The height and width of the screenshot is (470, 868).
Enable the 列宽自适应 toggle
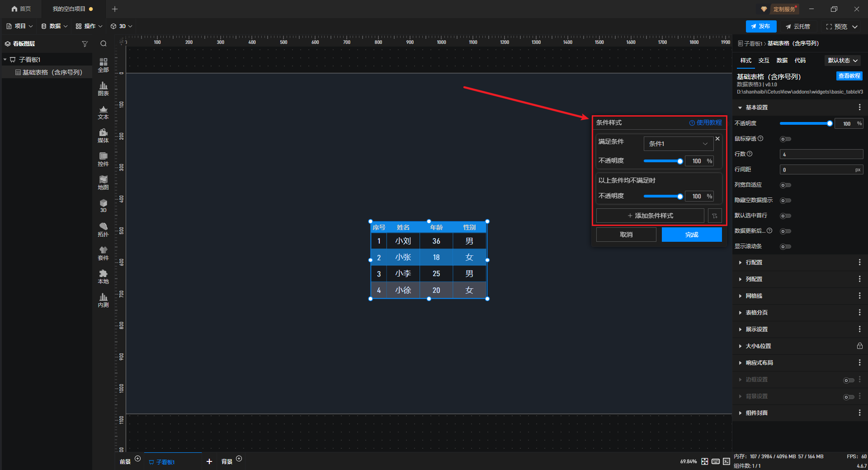(785, 185)
